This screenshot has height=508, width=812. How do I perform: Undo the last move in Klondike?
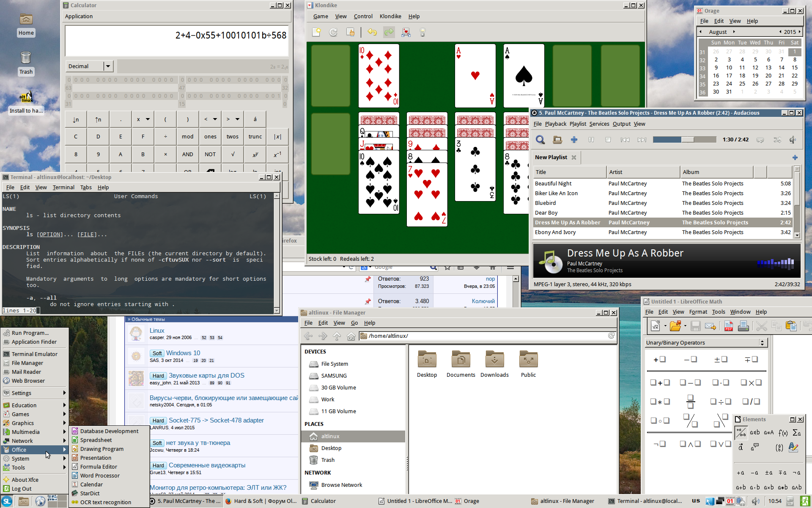[372, 32]
